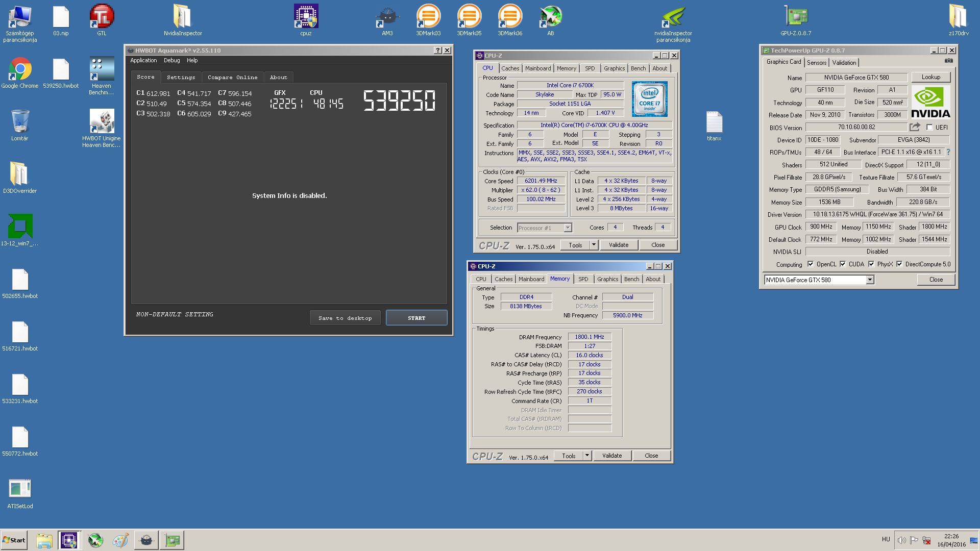Open the 13-12_win7 AMD installer icon
This screenshot has width=980, height=551.
[x=20, y=230]
